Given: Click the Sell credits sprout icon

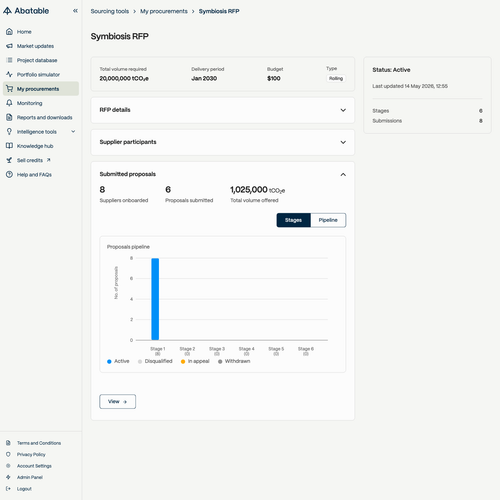Looking at the screenshot, I should tap(9, 160).
